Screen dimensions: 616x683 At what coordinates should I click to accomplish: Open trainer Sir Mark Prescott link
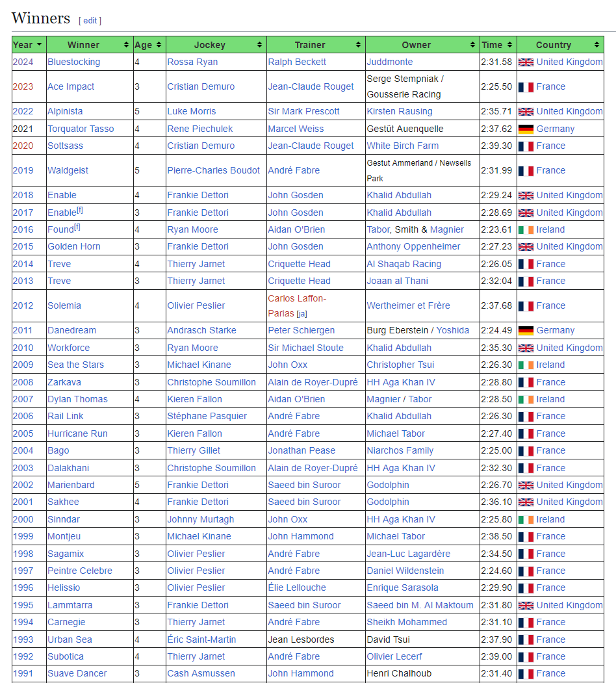pos(303,111)
